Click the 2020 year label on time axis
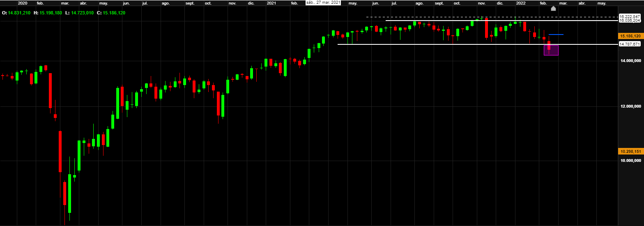Image resolution: width=644 pixels, height=226 pixels. (23, 3)
